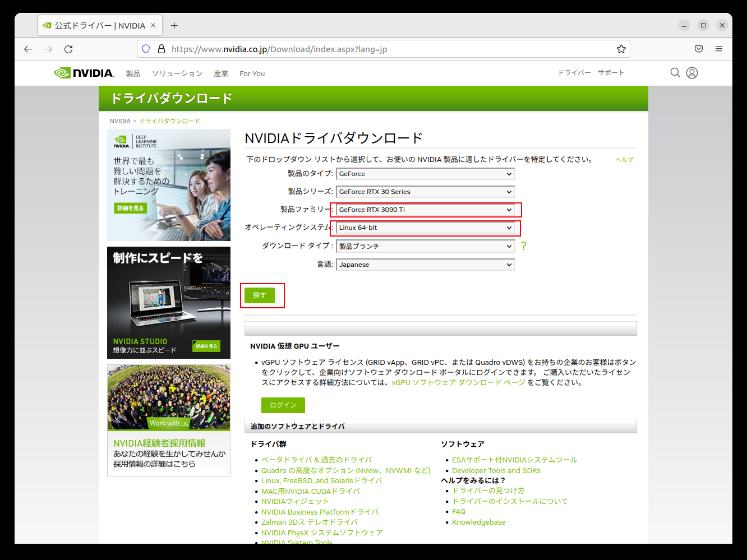
Task: Open the NVIDIA Business Platform ドライバ link
Action: 320,512
